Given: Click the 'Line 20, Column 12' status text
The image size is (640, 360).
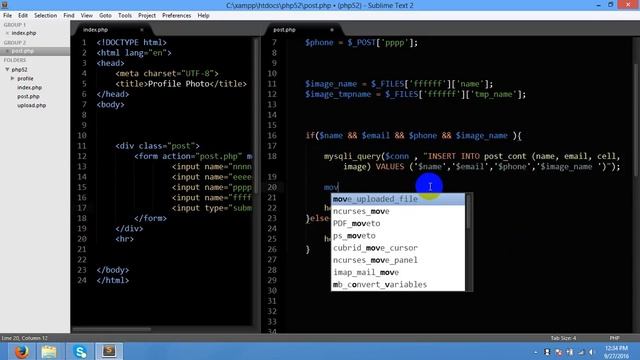Looking at the screenshot, I should tap(24, 338).
